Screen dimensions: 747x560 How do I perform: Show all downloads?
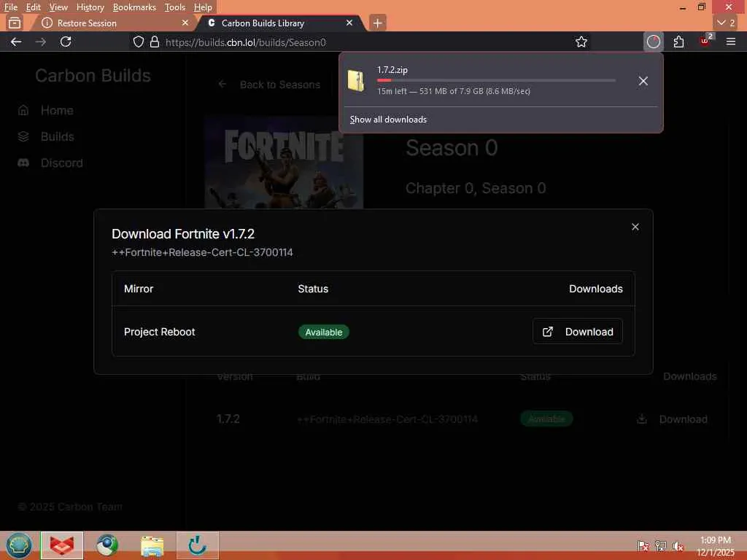[x=388, y=120]
